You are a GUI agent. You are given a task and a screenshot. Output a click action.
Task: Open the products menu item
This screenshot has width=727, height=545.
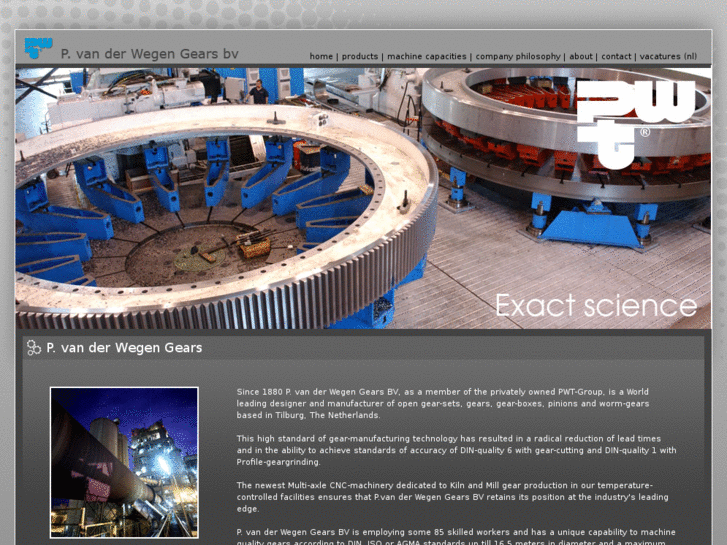coord(360,57)
